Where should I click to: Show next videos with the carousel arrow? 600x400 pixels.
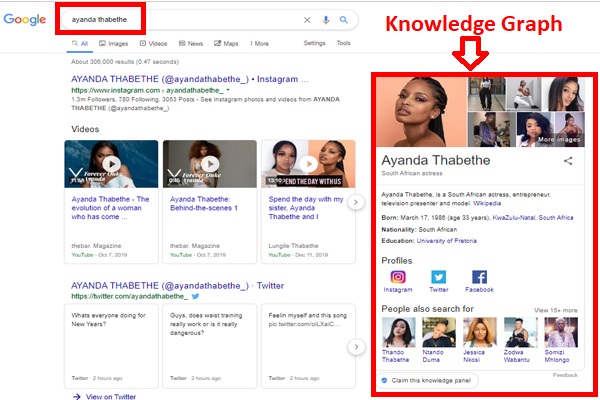coord(355,202)
